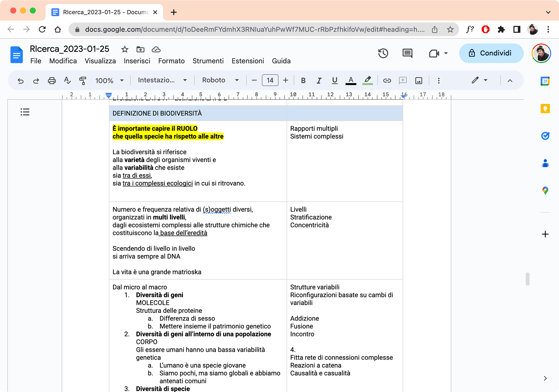Click the Undo arrow in toolbar
Image resolution: width=559 pixels, height=392 pixels.
click(x=20, y=81)
